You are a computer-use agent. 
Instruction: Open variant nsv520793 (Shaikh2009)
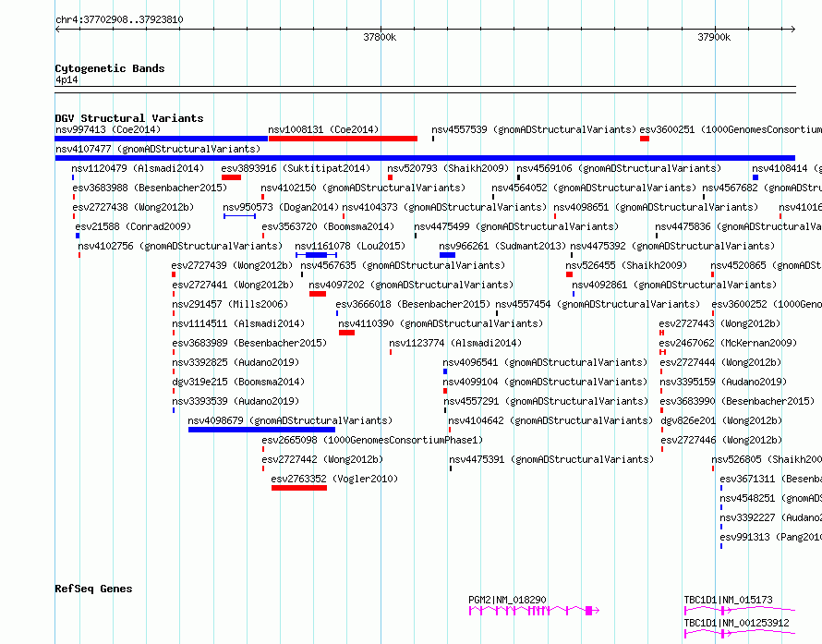(x=448, y=168)
